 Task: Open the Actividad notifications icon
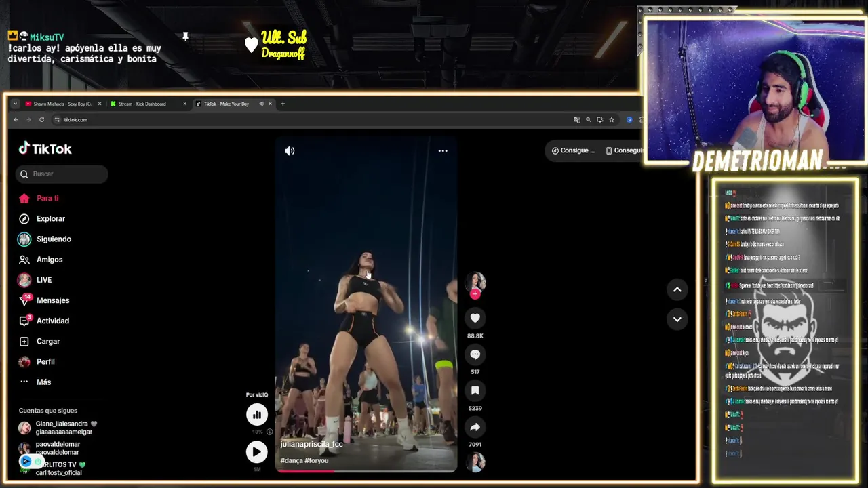pos(24,321)
